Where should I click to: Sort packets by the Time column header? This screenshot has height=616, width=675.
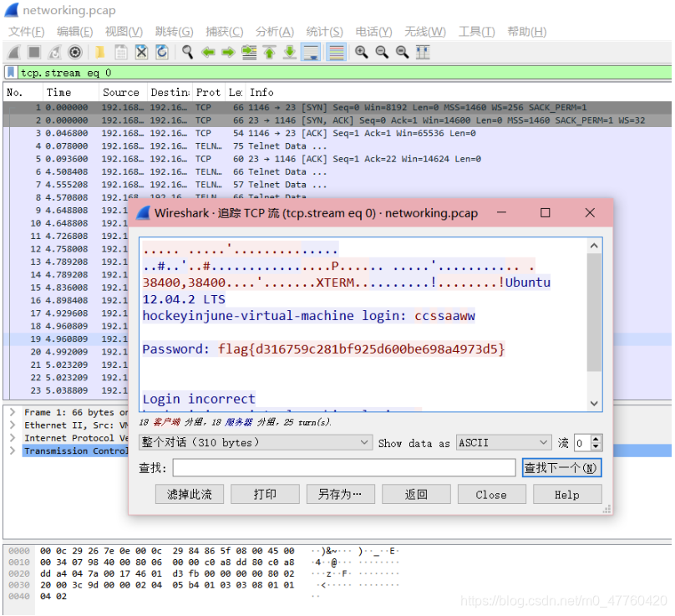tap(71, 92)
